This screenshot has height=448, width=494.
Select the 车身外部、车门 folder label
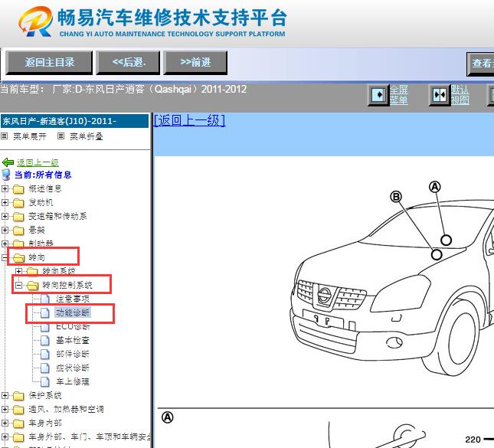coord(90,437)
